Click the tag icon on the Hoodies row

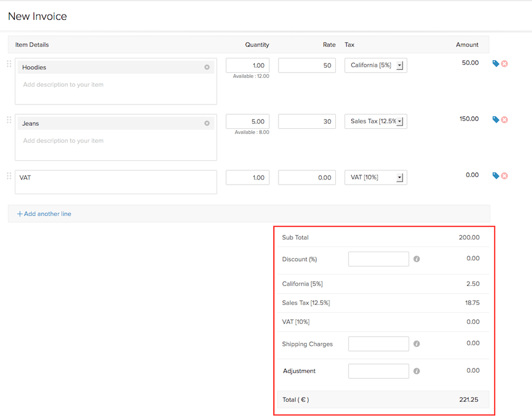[496, 64]
